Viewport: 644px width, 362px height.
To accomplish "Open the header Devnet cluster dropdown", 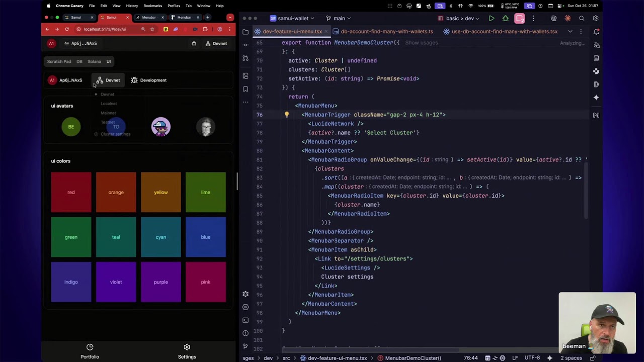I will coord(216,44).
